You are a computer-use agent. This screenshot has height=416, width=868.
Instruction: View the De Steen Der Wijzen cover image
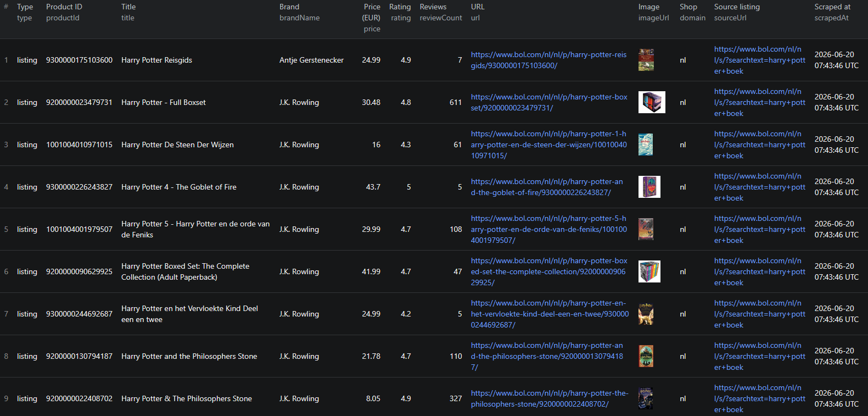pyautogui.click(x=646, y=145)
